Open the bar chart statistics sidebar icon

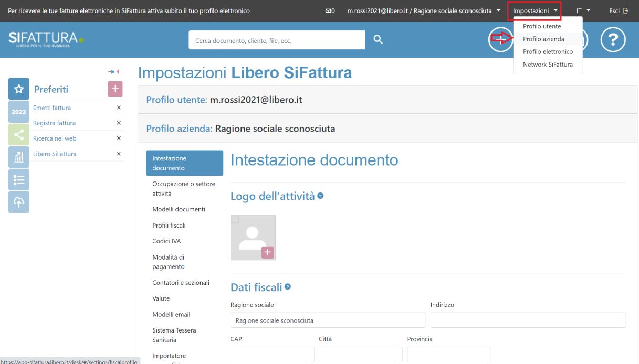(x=19, y=157)
